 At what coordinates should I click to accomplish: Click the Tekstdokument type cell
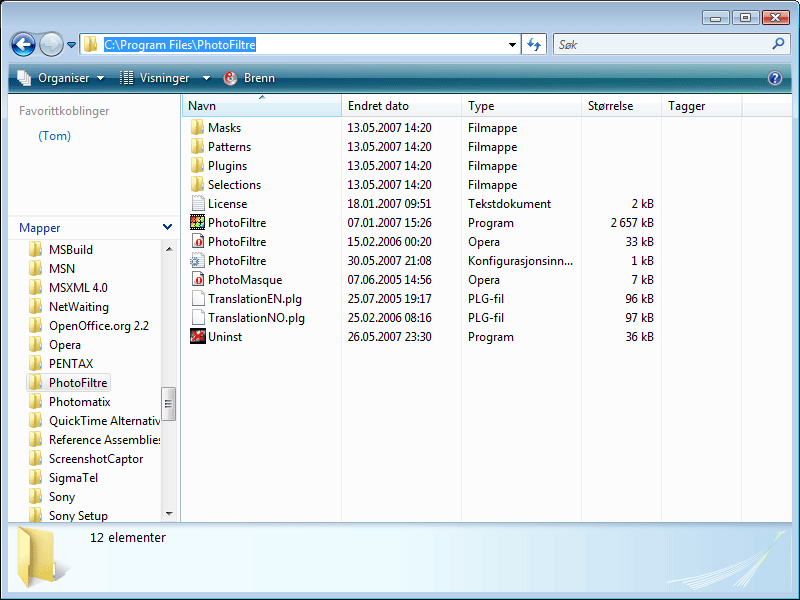coord(509,204)
